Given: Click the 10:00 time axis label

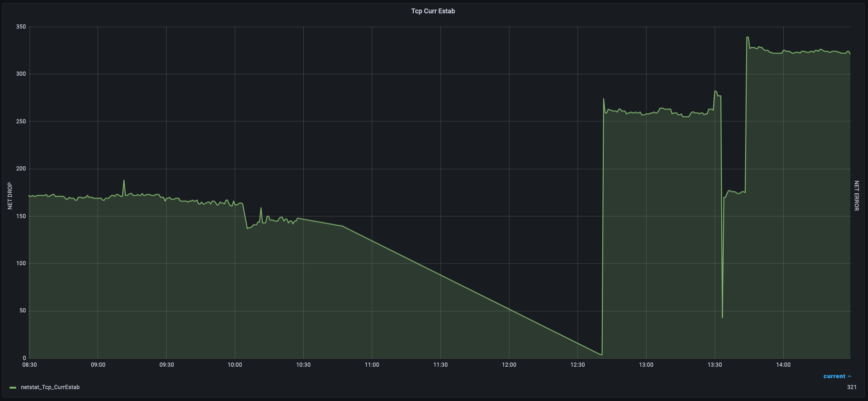Looking at the screenshot, I should (235, 365).
